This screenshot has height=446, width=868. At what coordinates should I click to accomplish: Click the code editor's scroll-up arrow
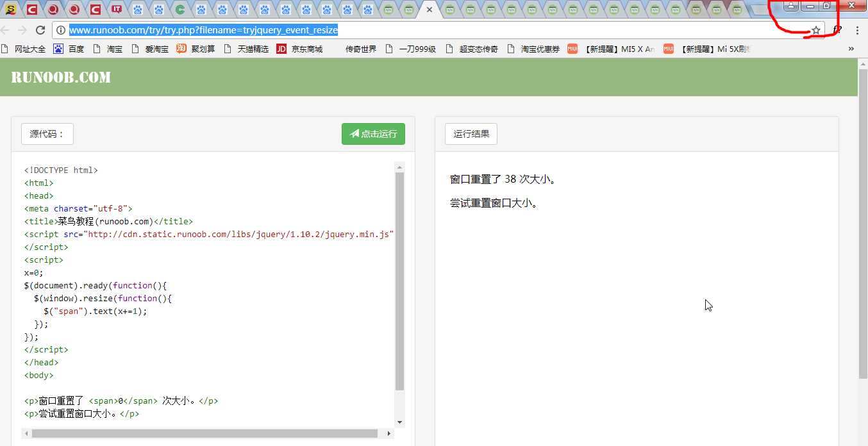pyautogui.click(x=400, y=167)
